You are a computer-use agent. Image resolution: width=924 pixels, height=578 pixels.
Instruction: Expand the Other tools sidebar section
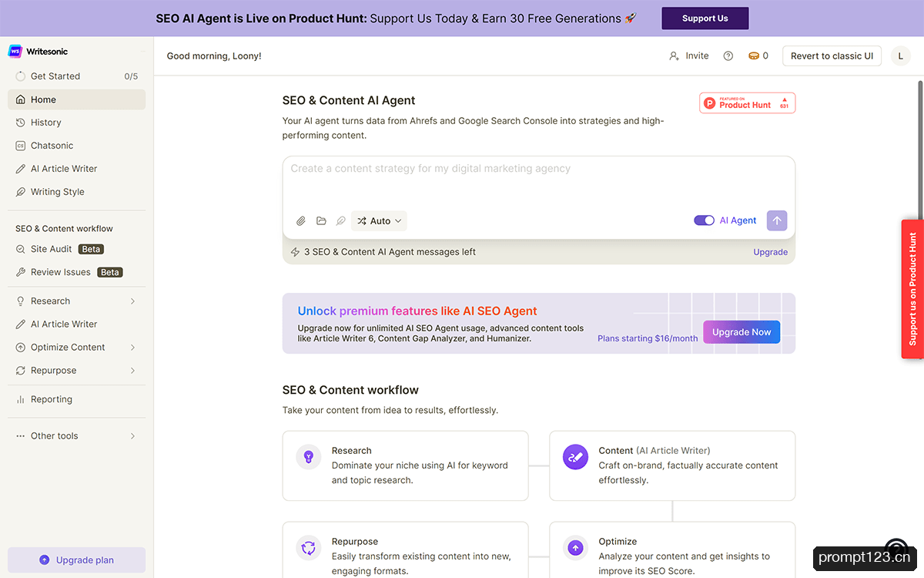point(76,436)
